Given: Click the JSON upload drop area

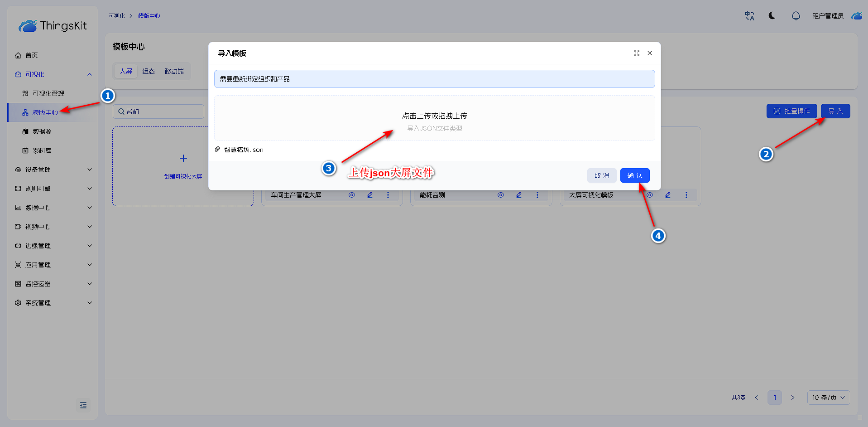Looking at the screenshot, I should coord(434,118).
